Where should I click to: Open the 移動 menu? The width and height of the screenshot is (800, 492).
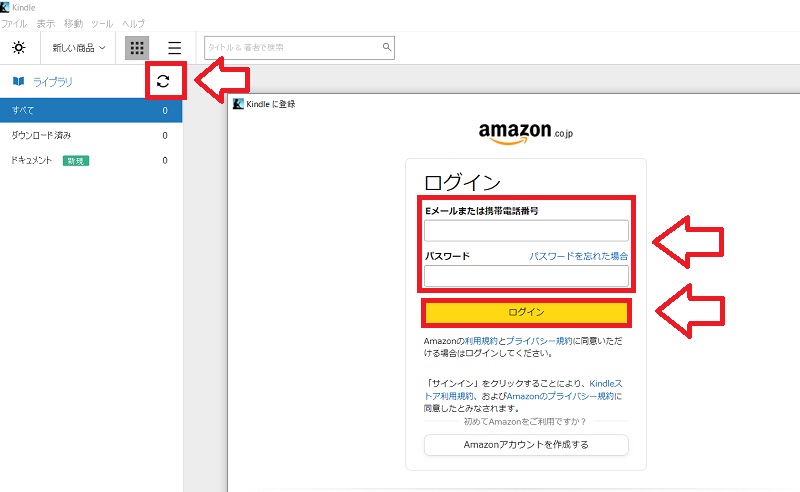[73, 23]
